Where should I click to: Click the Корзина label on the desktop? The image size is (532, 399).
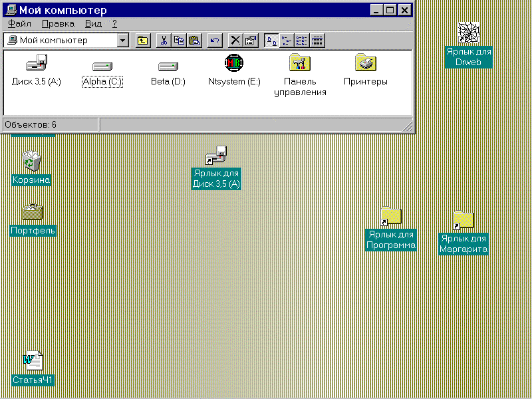(31, 180)
